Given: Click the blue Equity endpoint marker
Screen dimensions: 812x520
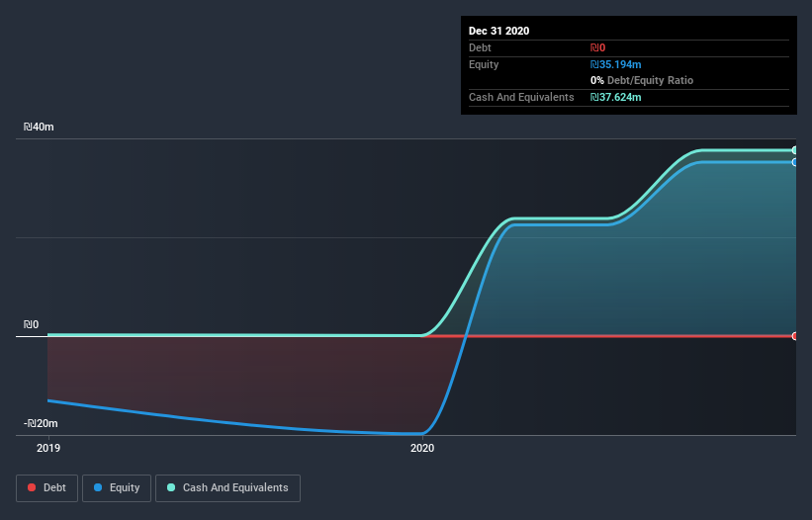Looking at the screenshot, I should (x=794, y=162).
